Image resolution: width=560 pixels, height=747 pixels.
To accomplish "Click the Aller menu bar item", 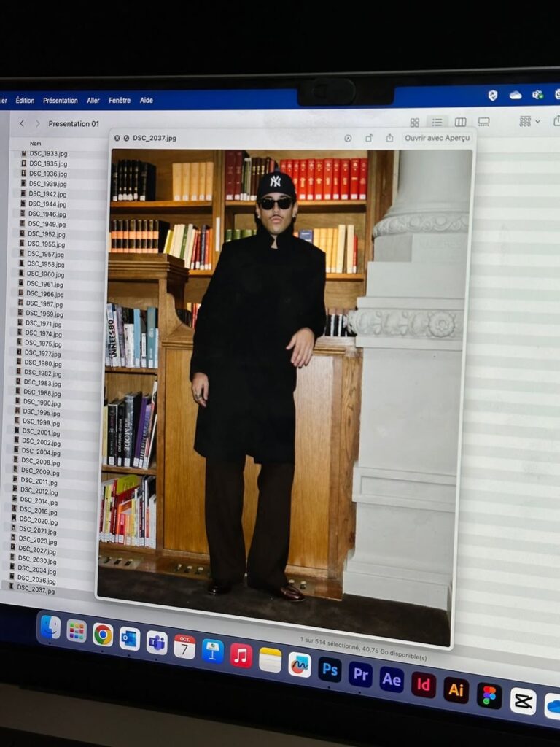I will click(93, 100).
